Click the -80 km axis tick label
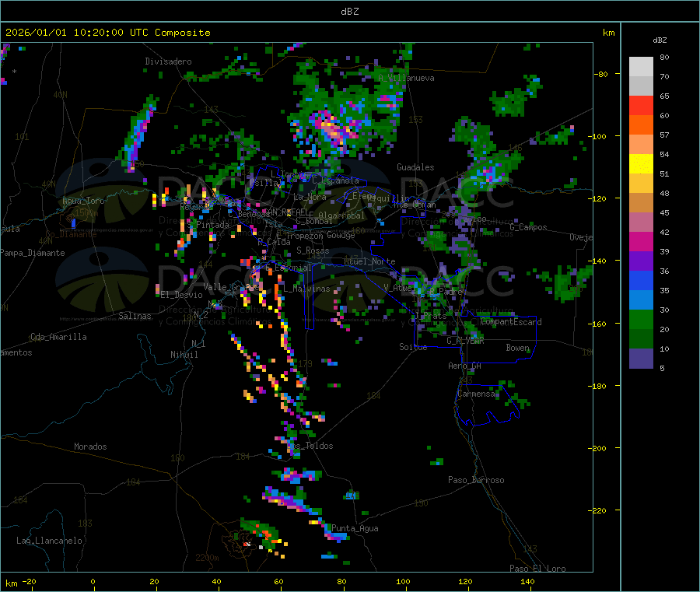Viewport: 700px width, 592px height. point(600,74)
